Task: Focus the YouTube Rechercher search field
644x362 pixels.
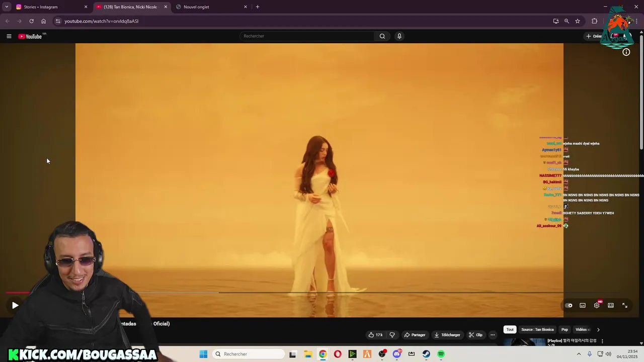Action: tap(307, 36)
